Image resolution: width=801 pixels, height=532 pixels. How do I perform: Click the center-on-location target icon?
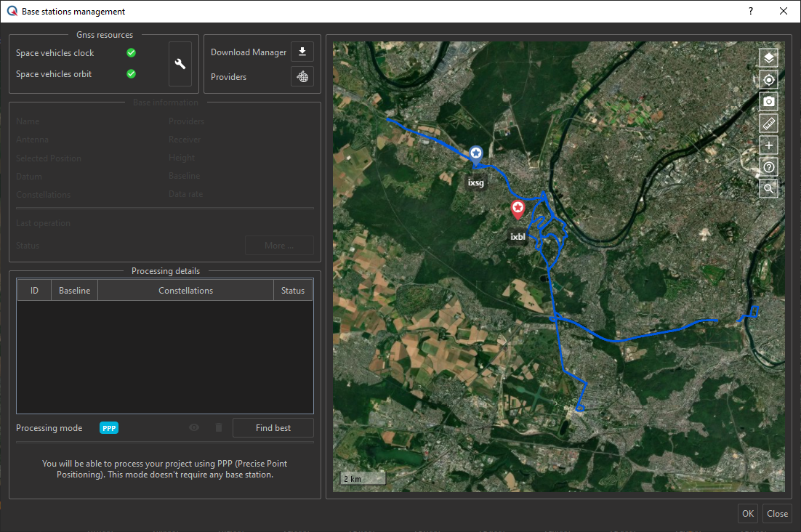tap(768, 80)
